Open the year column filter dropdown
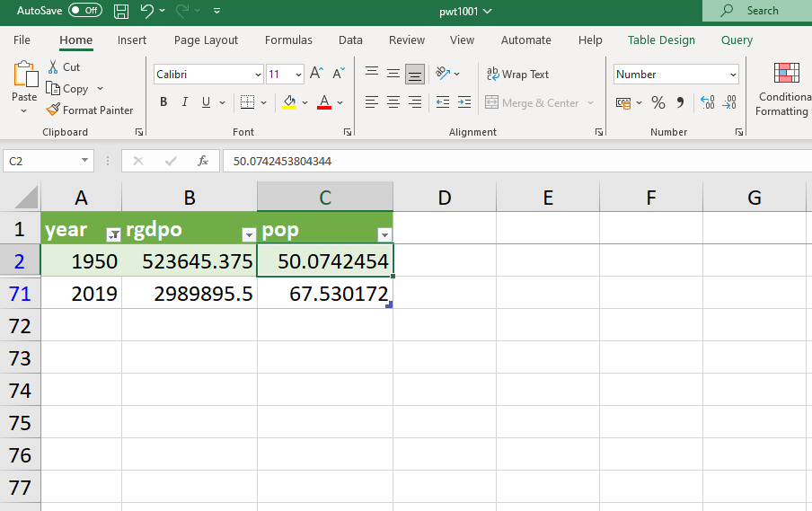Image resolution: width=812 pixels, height=511 pixels. tap(113, 234)
